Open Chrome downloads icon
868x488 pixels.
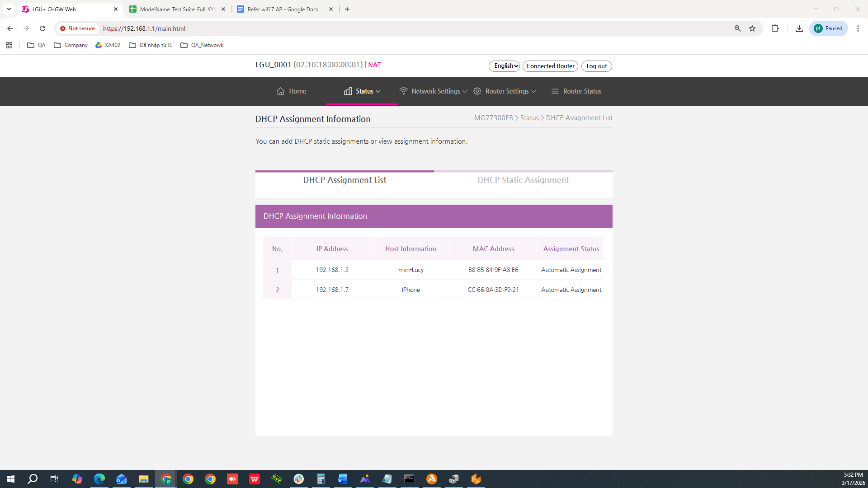pos(799,28)
